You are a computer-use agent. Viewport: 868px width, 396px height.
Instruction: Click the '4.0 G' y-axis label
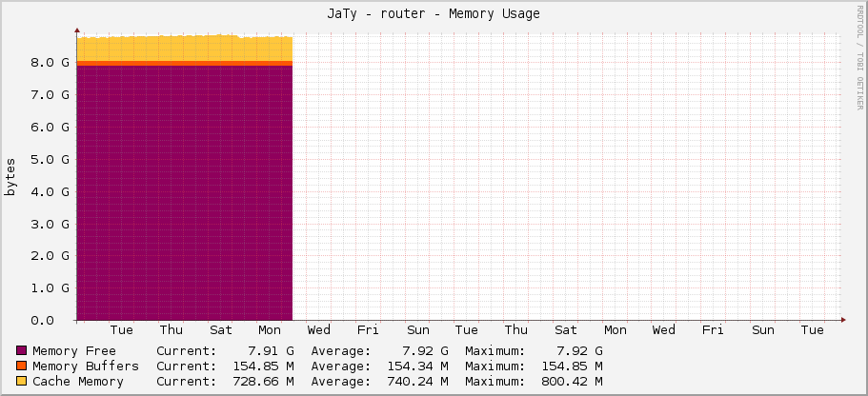[50, 191]
